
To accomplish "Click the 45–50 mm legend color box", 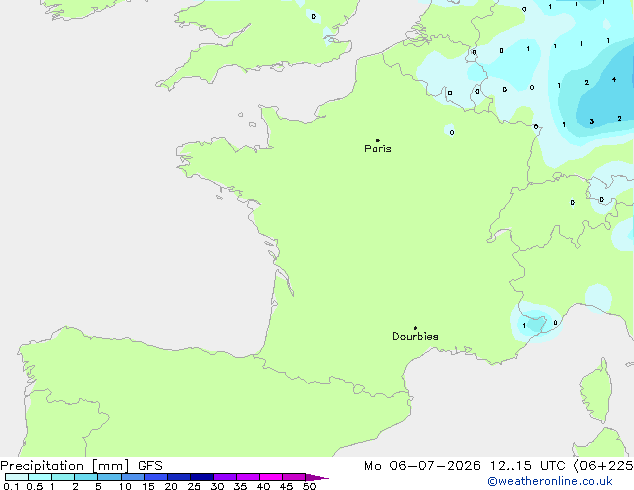I will 294,477.
